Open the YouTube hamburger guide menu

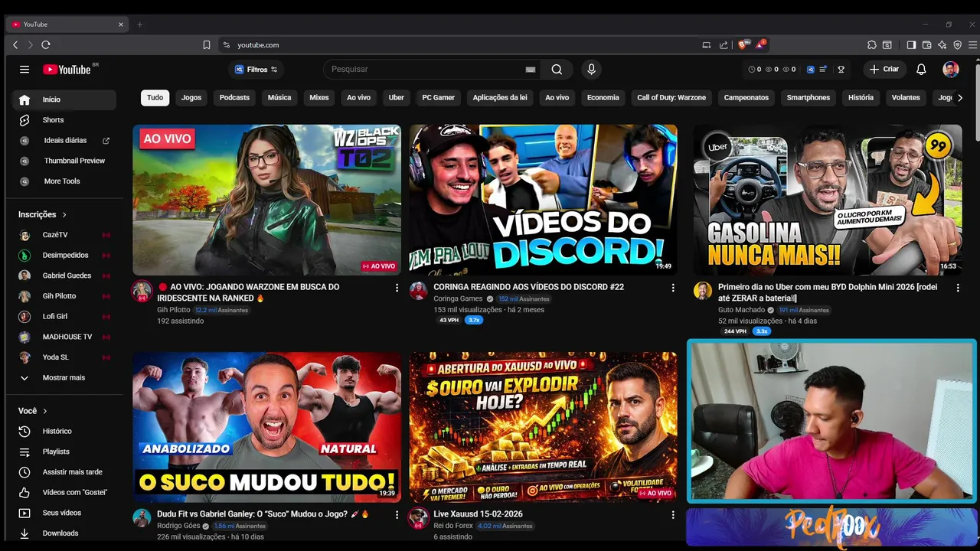pyautogui.click(x=24, y=70)
